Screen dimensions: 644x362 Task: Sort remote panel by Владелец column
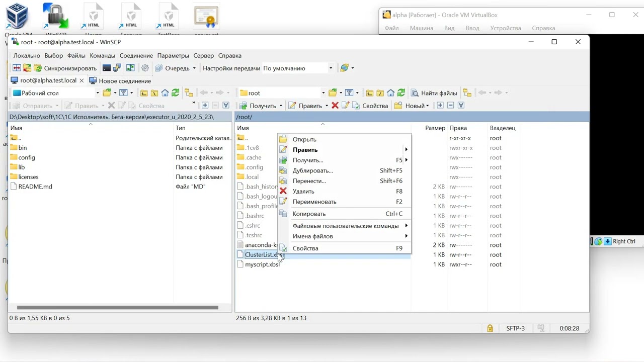point(503,128)
